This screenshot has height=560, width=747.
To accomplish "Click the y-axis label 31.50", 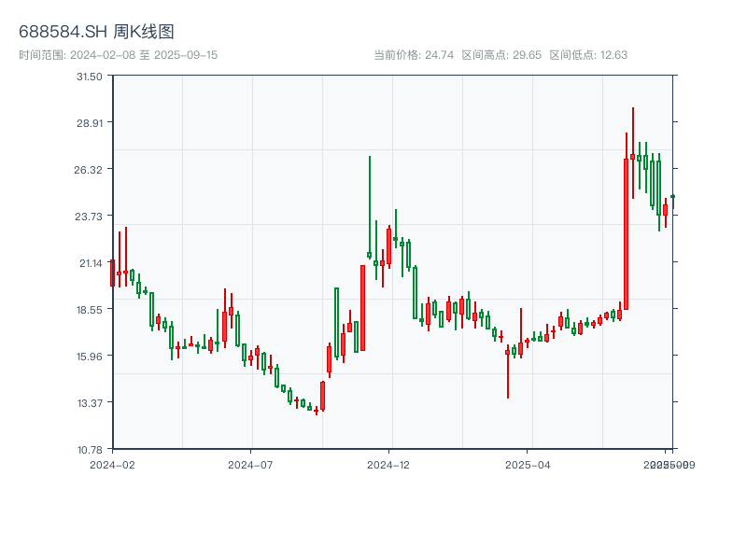I will (x=90, y=77).
